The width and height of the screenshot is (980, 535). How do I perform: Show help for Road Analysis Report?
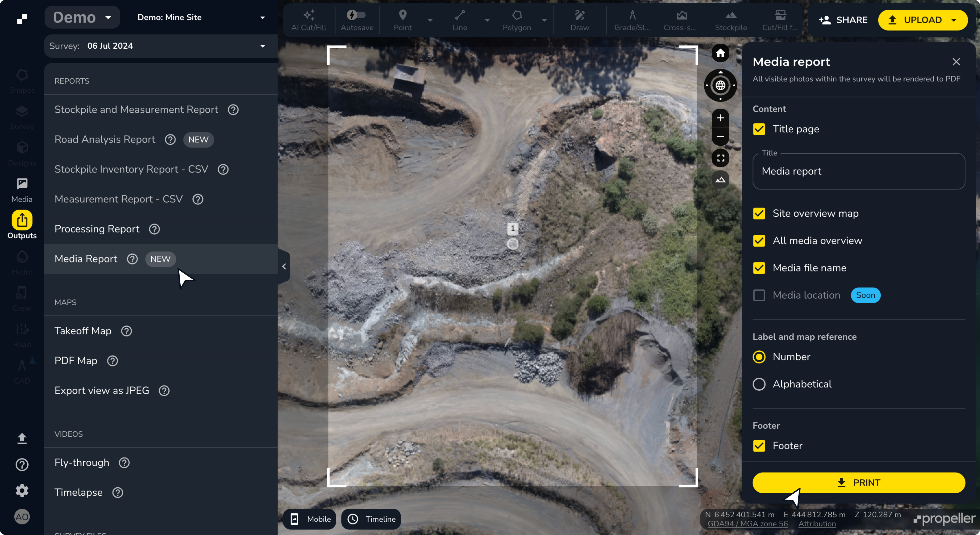(170, 140)
